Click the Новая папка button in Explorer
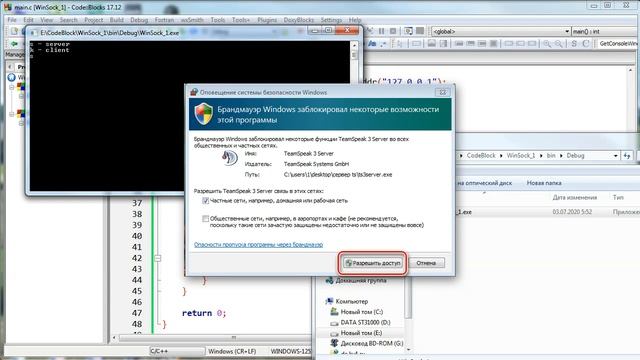 coord(544,183)
